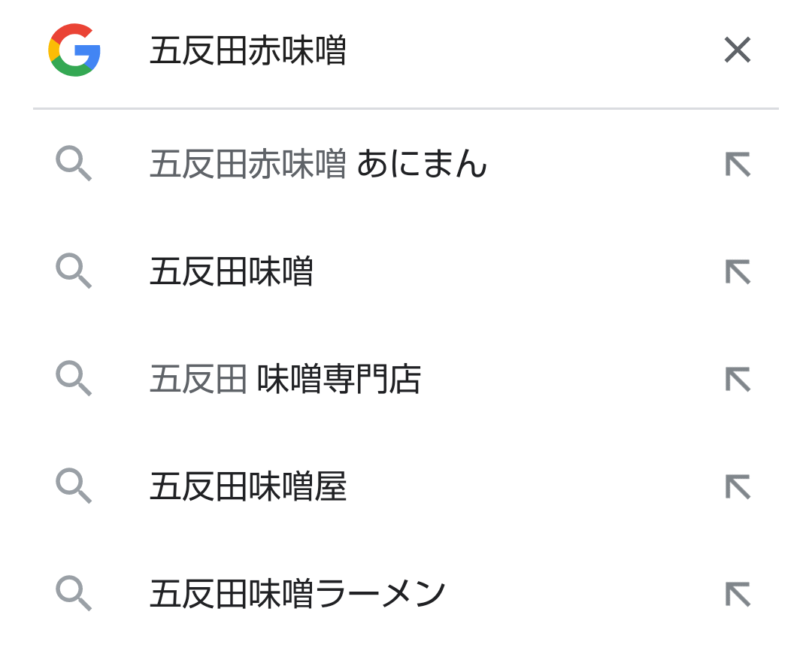
Task: Select suggestion 五反田味噌
Action: (x=231, y=271)
